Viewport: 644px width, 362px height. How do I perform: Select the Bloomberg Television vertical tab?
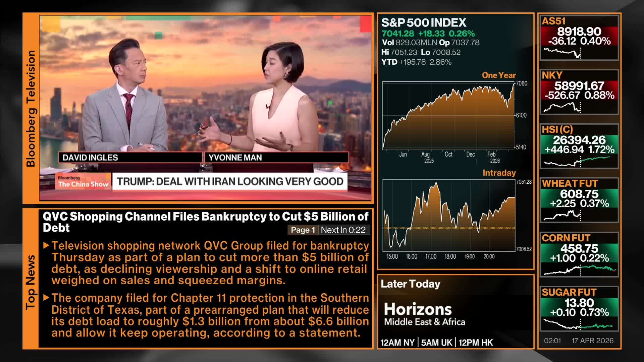(31, 108)
